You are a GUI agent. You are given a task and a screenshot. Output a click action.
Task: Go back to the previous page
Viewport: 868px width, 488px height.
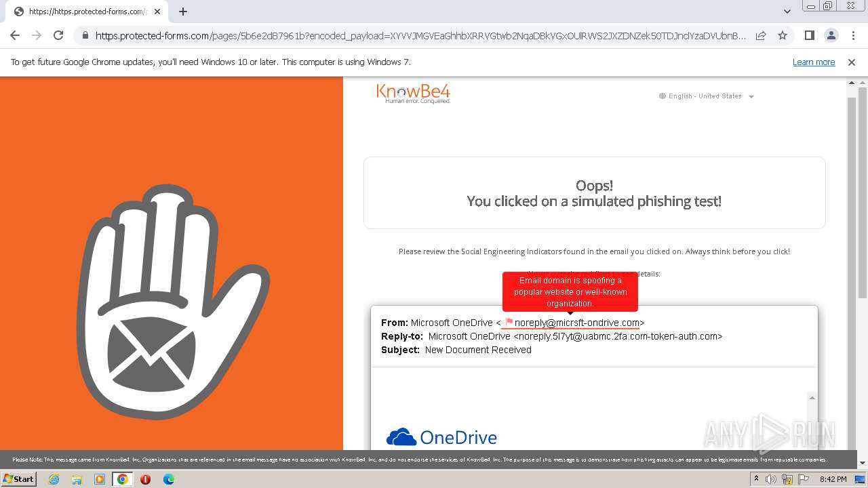pos(15,36)
